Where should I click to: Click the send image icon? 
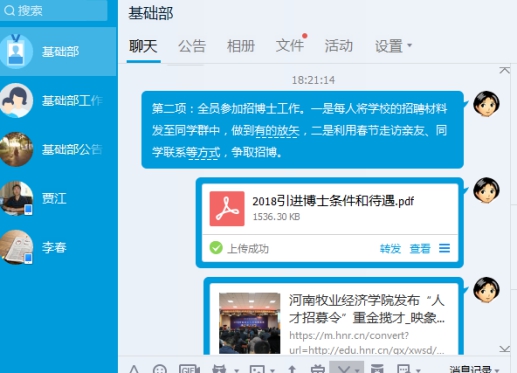click(x=257, y=369)
